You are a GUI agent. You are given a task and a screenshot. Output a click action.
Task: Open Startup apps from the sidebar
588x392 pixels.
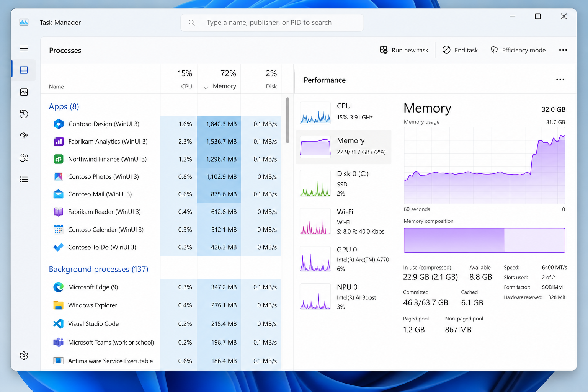pos(24,136)
